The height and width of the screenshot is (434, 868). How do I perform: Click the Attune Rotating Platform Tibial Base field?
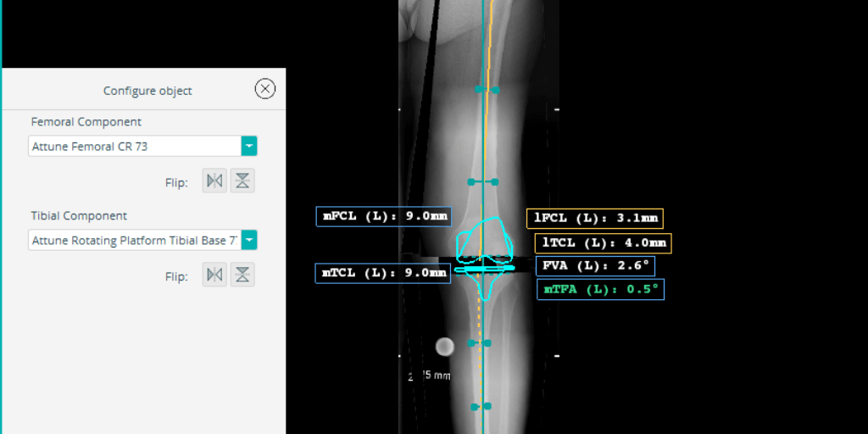point(134,241)
